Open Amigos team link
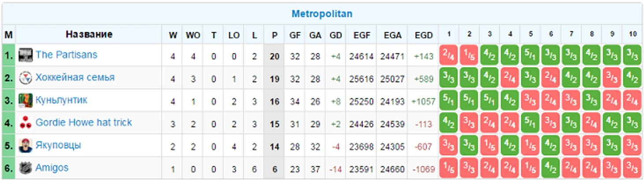This screenshot has height=180, width=644. click(52, 168)
